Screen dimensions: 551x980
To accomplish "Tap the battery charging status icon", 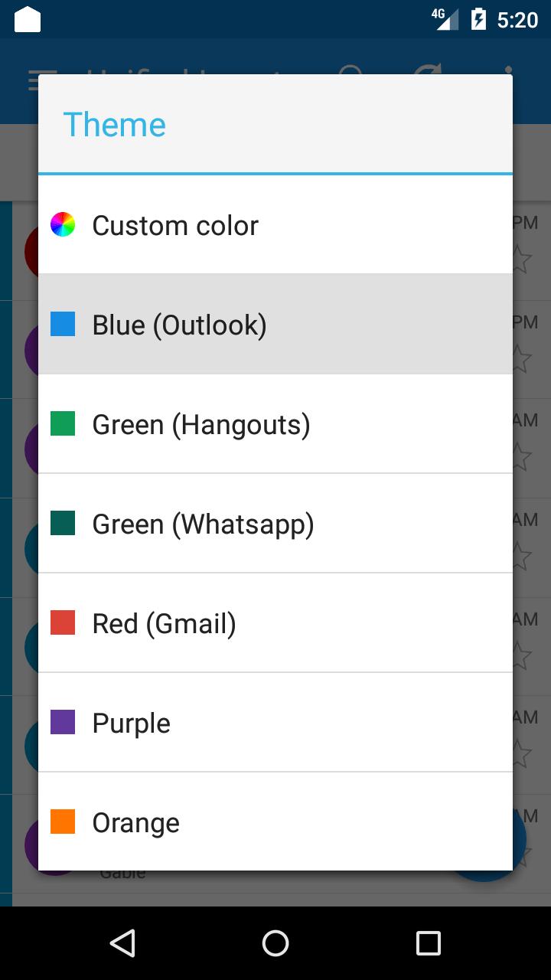I will [x=478, y=19].
